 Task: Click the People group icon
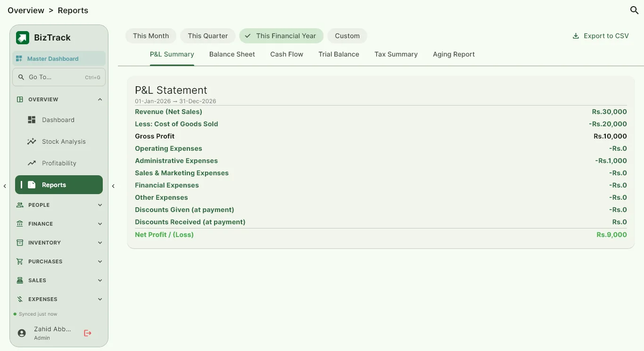20,205
